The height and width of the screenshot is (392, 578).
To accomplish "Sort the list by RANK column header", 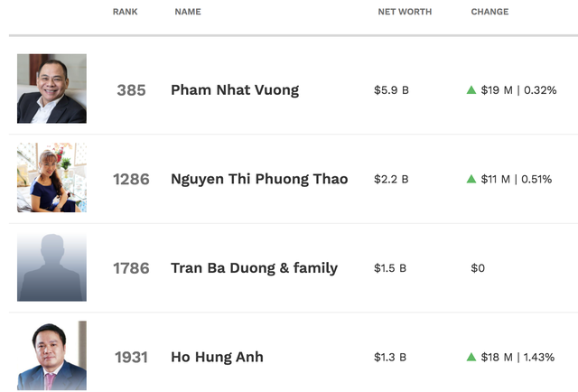I will 125,12.
